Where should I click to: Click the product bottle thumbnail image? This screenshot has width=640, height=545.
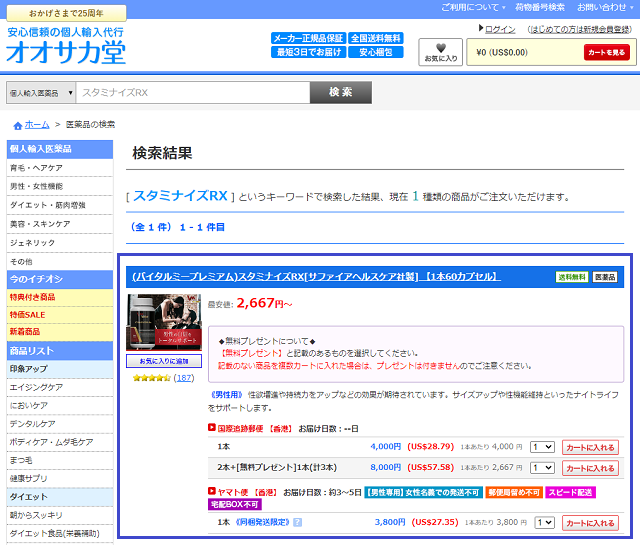[164, 322]
